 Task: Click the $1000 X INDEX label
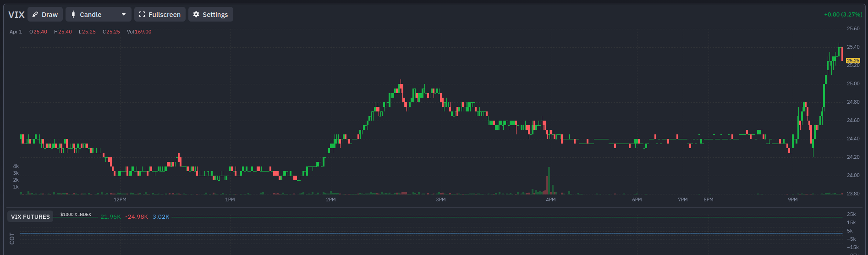[76, 215]
